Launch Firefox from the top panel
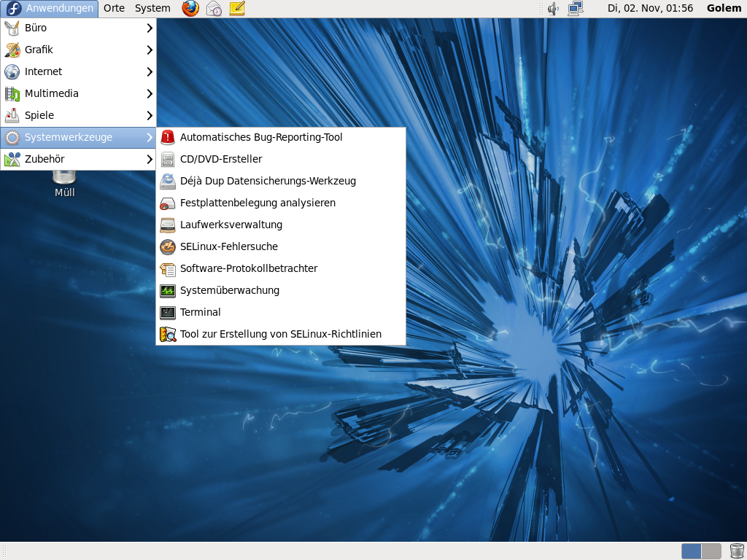 (190, 9)
